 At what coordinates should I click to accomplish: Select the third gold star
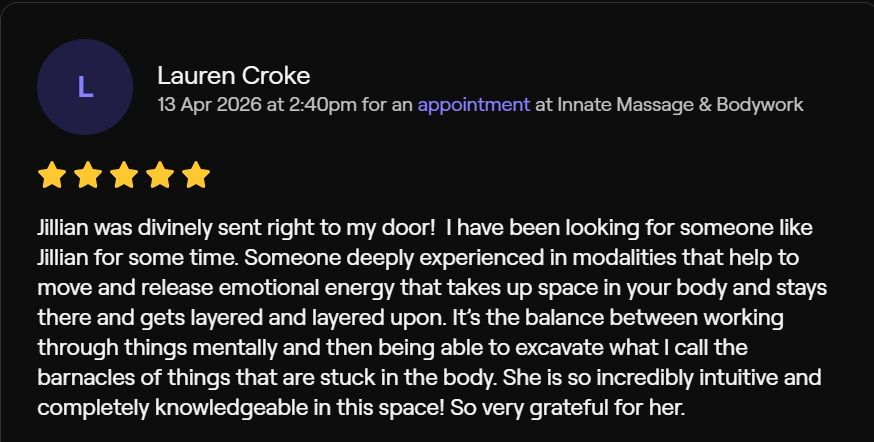click(x=124, y=175)
